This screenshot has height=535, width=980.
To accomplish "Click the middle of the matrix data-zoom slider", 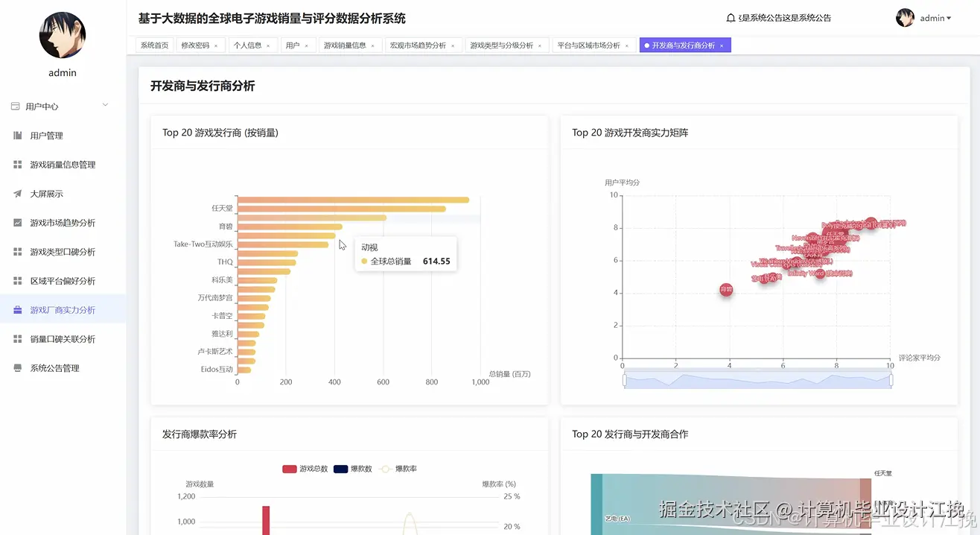I will click(x=757, y=380).
